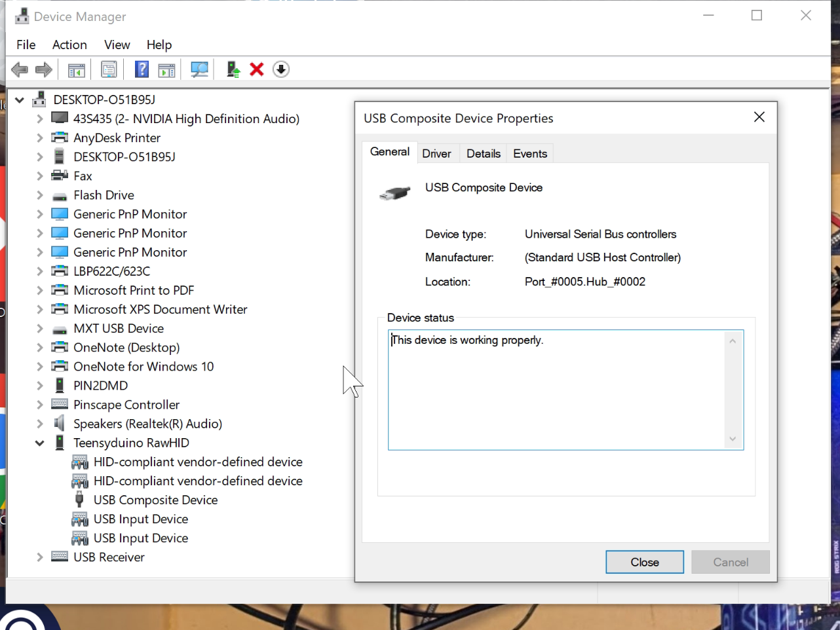
Task: Click the Uninstall device red X icon
Action: tap(256, 69)
